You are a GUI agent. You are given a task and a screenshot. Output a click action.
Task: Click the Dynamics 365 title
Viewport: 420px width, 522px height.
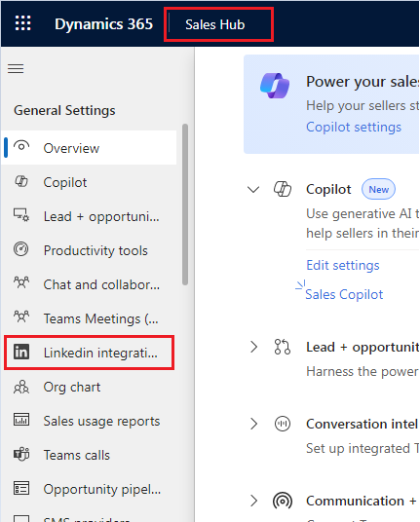point(104,24)
